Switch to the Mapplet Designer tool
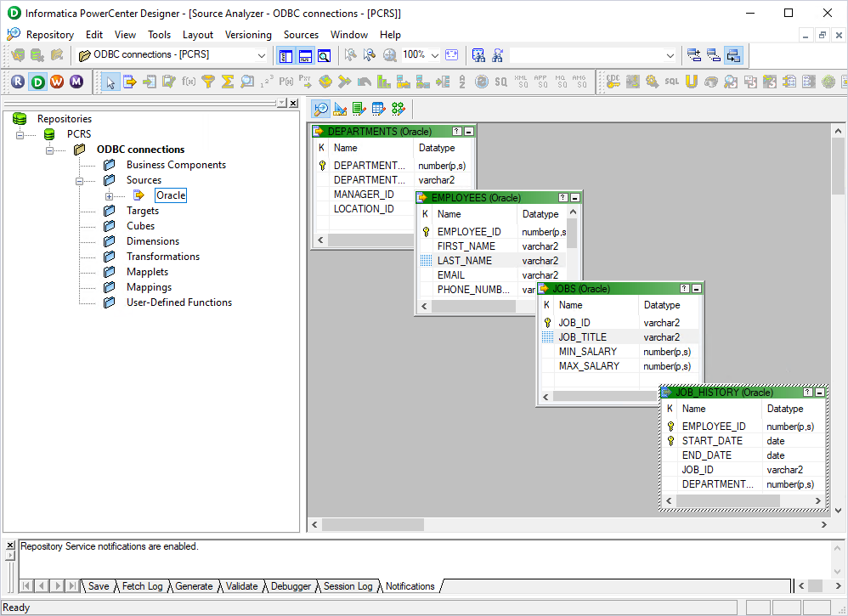This screenshot has height=616, width=848. (378, 109)
